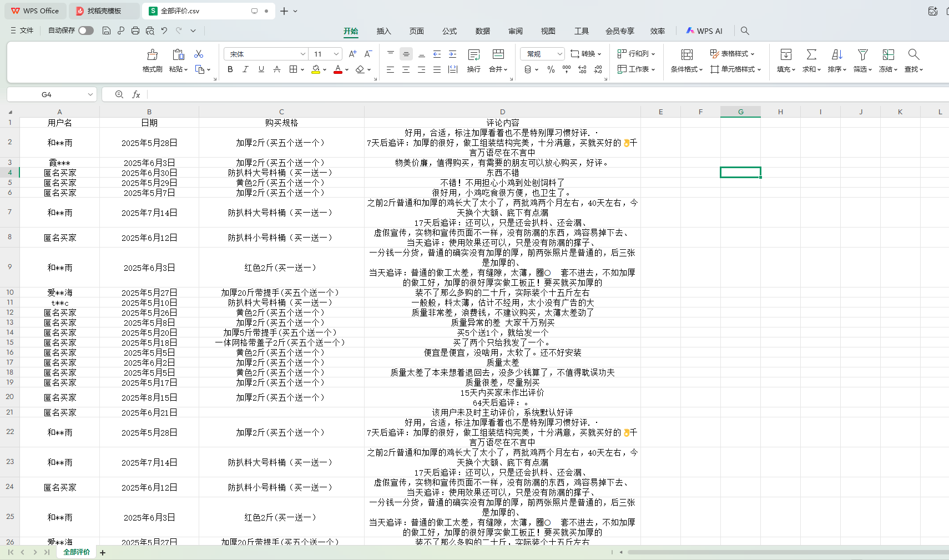The image size is (949, 560).
Task: Click the italic formatting icon
Action: [245, 69]
